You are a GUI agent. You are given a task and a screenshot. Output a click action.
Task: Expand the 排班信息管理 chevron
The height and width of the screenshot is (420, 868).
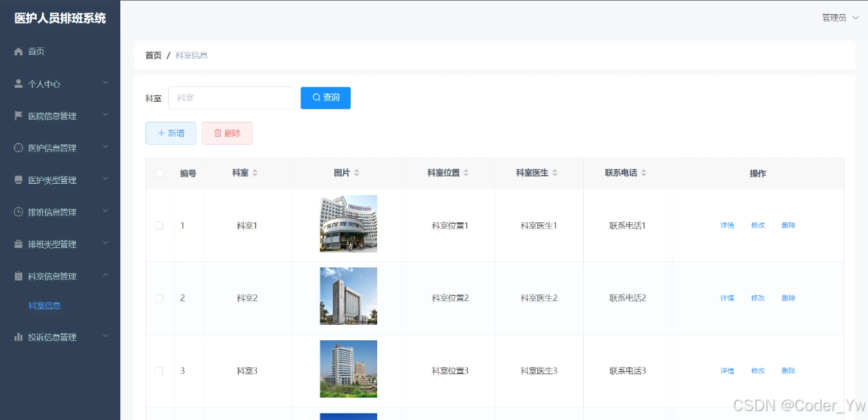(x=106, y=211)
